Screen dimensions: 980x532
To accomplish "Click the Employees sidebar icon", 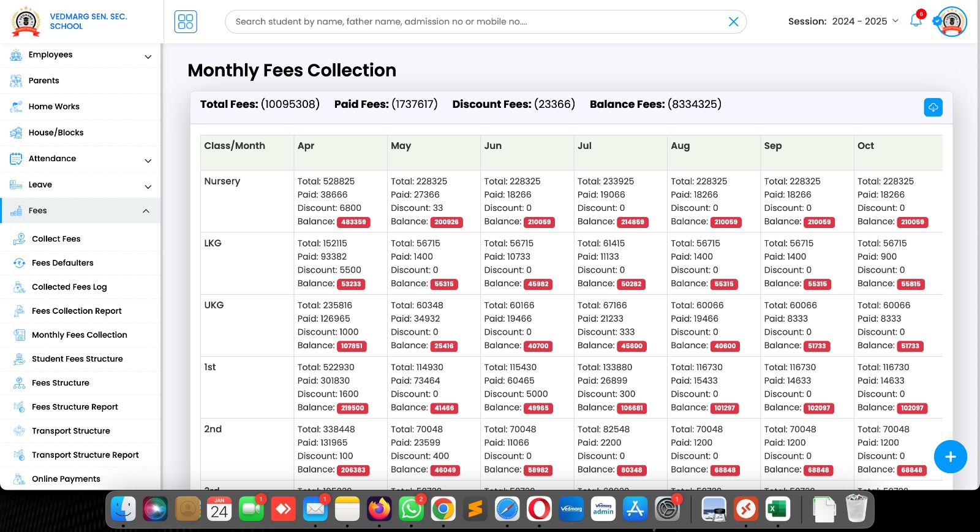I will 17,55.
